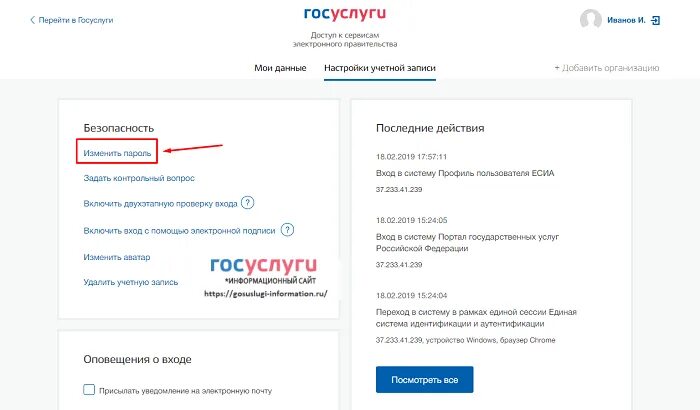The width and height of the screenshot is (700, 410).
Task: Click the user name Иванов И.
Action: pyautogui.click(x=626, y=20)
